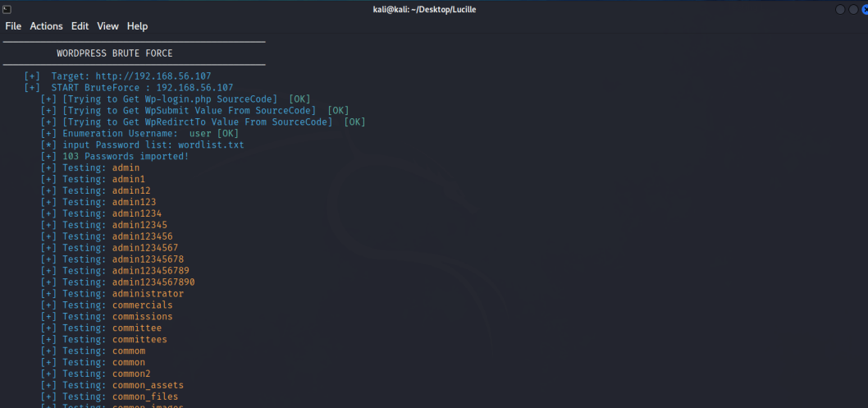Click the START BruteForce : 192.168.56.107 line

pyautogui.click(x=129, y=88)
